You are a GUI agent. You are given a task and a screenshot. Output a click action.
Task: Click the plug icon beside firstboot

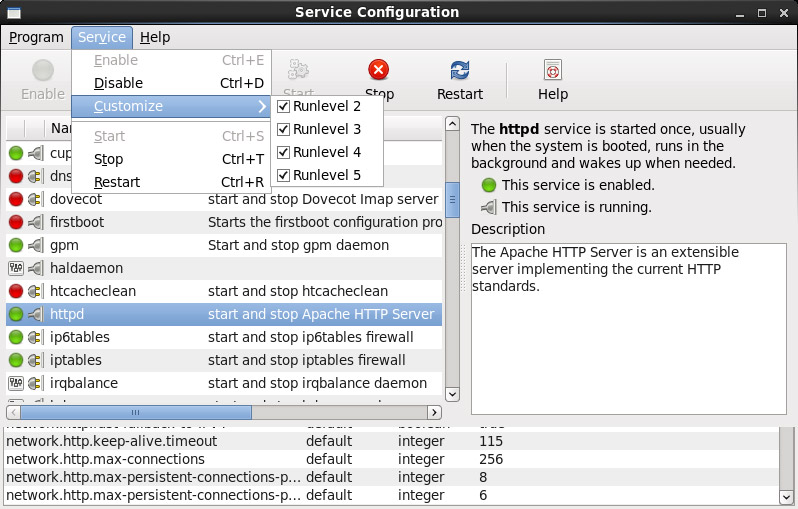pyautogui.click(x=35, y=222)
